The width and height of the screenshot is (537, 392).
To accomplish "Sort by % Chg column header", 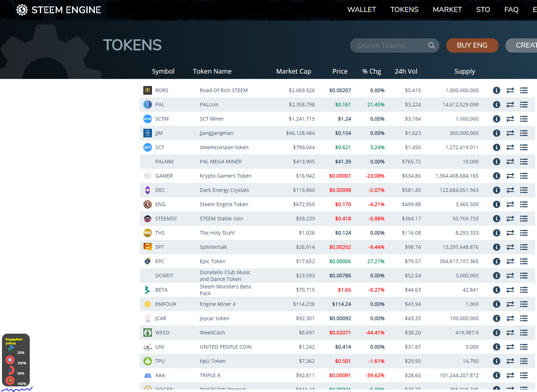I will coord(372,71).
